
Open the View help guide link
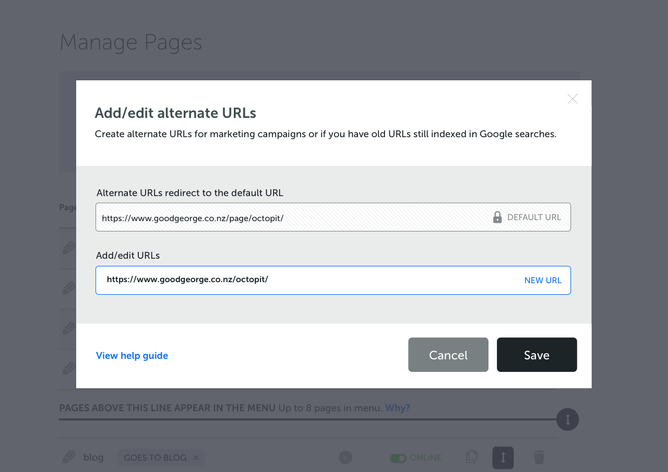[132, 355]
